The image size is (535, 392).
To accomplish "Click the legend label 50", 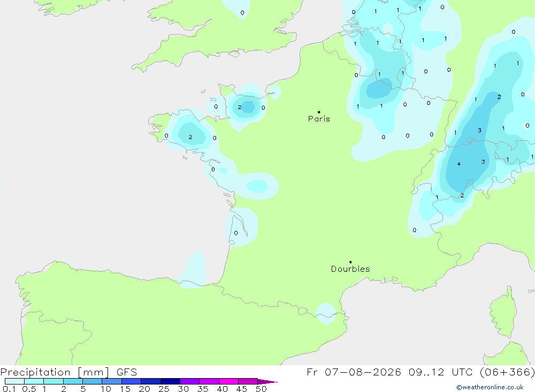I will [x=261, y=389].
